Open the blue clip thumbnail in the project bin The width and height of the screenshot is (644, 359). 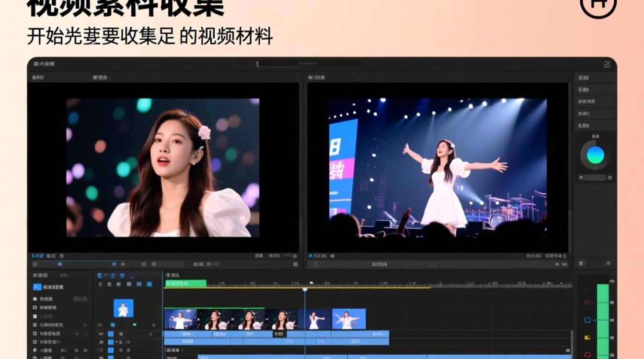(x=124, y=308)
